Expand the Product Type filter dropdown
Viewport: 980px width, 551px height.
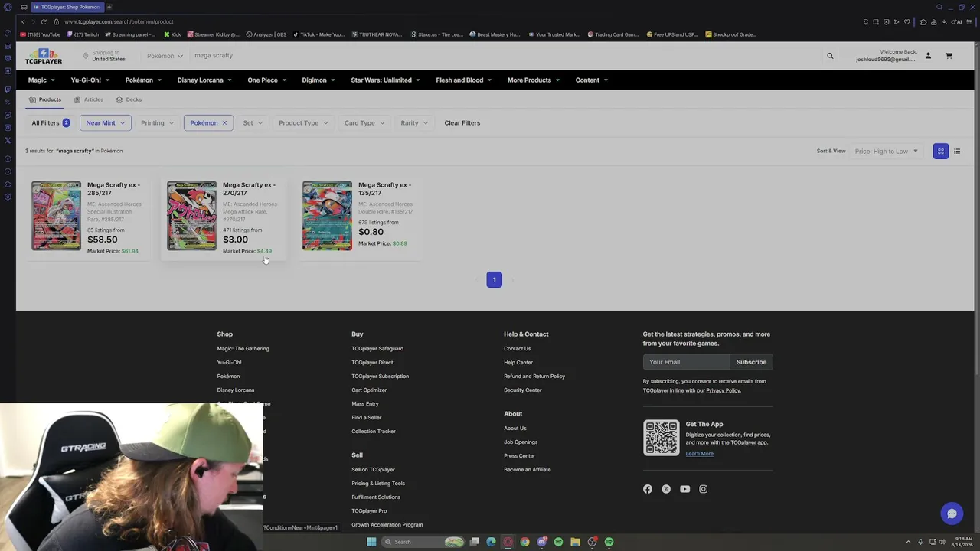(303, 122)
